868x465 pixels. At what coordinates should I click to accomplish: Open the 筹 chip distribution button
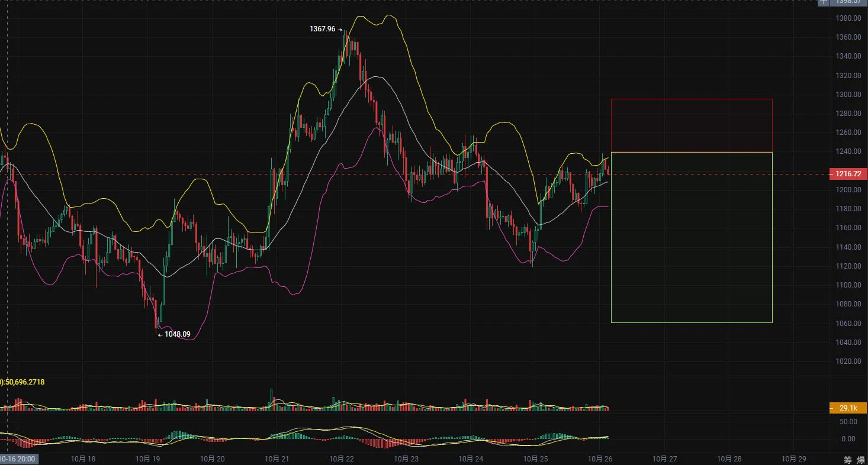[x=847, y=460]
